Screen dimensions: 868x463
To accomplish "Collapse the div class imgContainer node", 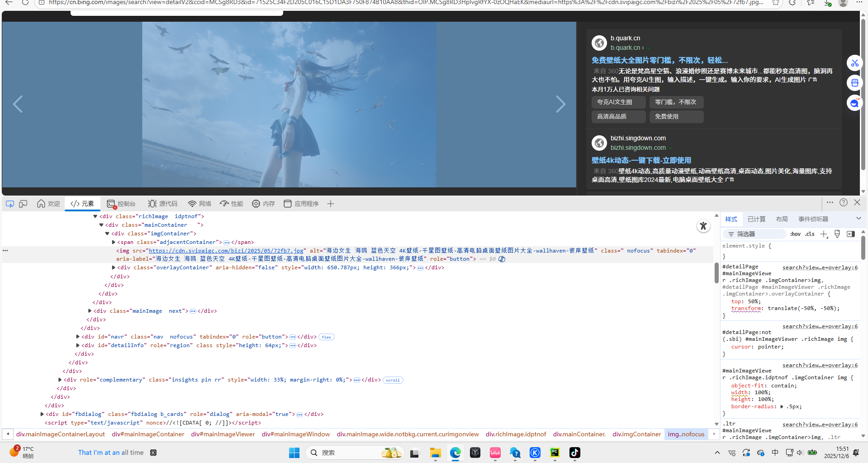I will click(x=107, y=234).
